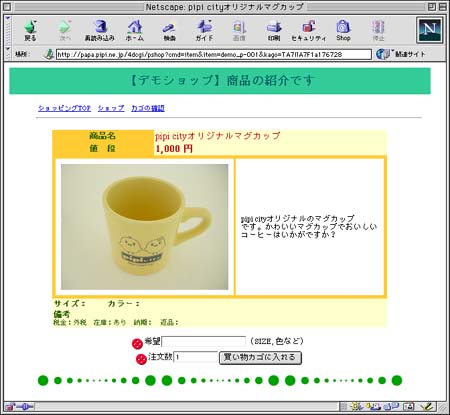
Task: Click the Forward (次へ) toolbar icon
Action: point(65,31)
